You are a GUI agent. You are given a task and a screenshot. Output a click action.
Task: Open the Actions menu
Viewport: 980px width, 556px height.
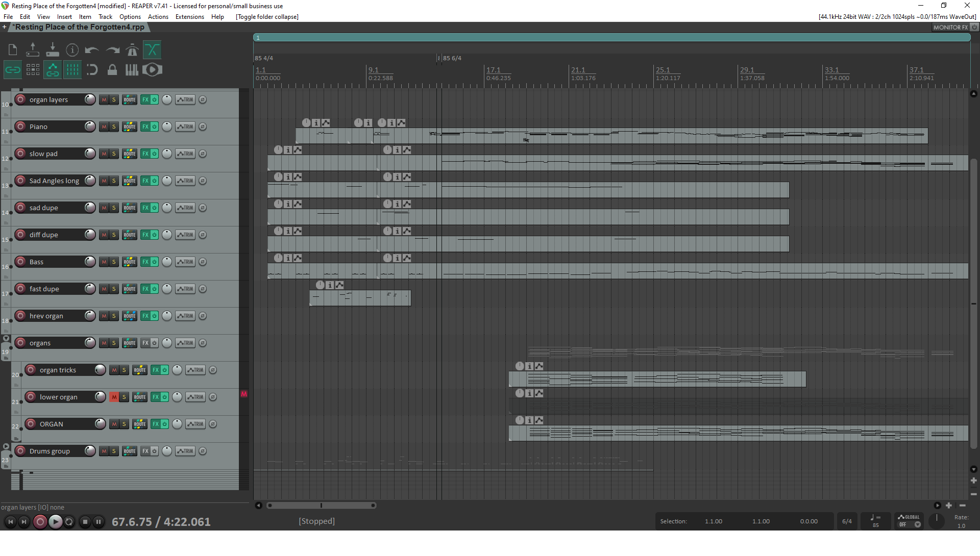pos(158,17)
